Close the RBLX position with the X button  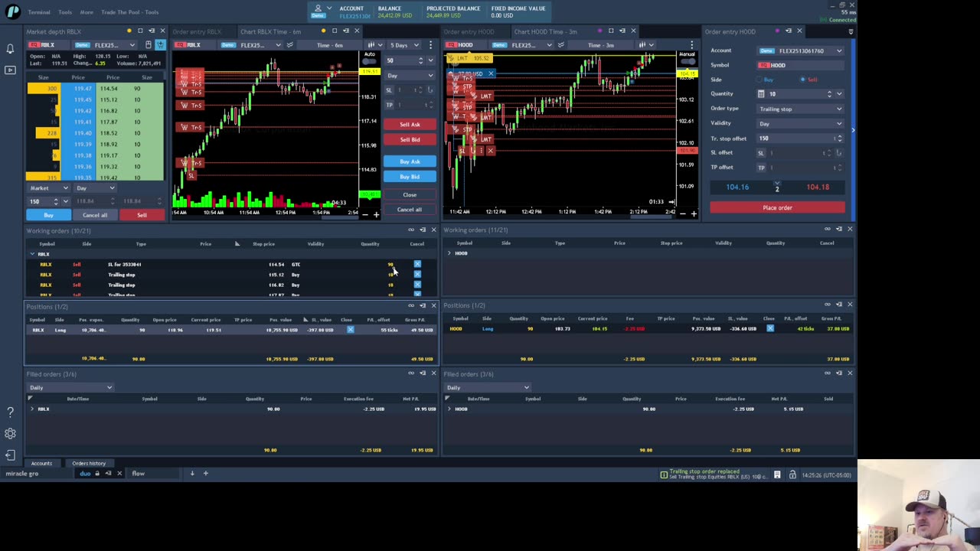pyautogui.click(x=350, y=330)
